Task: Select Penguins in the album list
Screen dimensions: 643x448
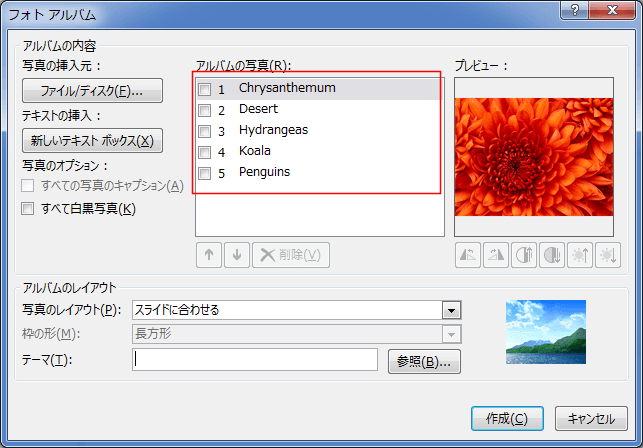Action: 264,172
